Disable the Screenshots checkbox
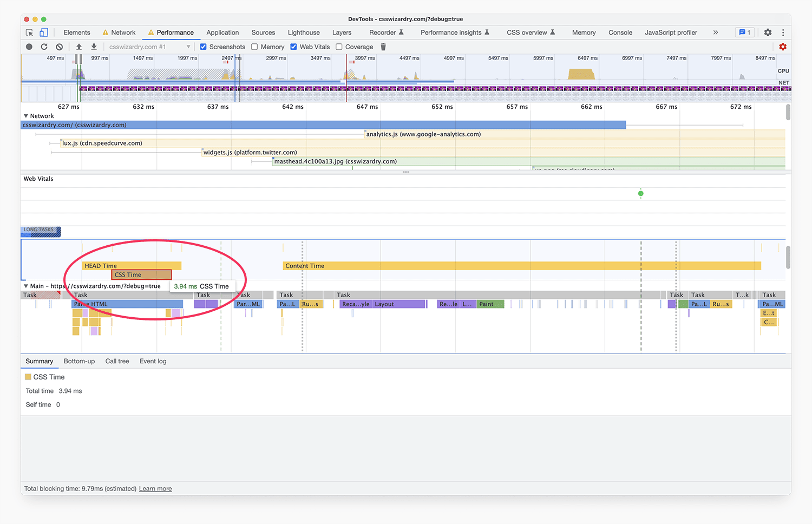The width and height of the screenshot is (812, 524). click(204, 47)
